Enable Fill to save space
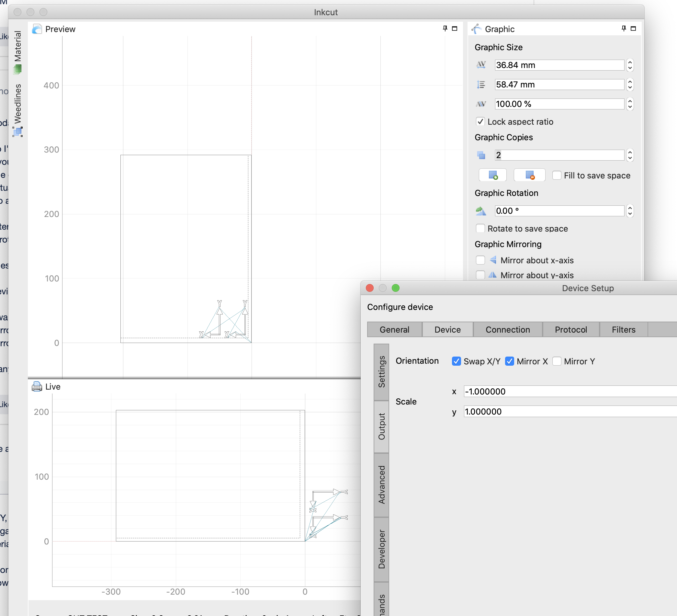677x616 pixels. 557,175
